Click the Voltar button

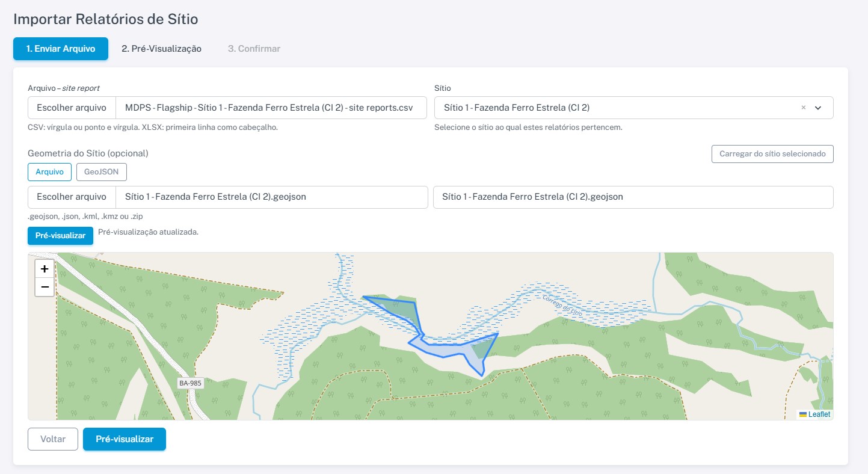click(53, 439)
